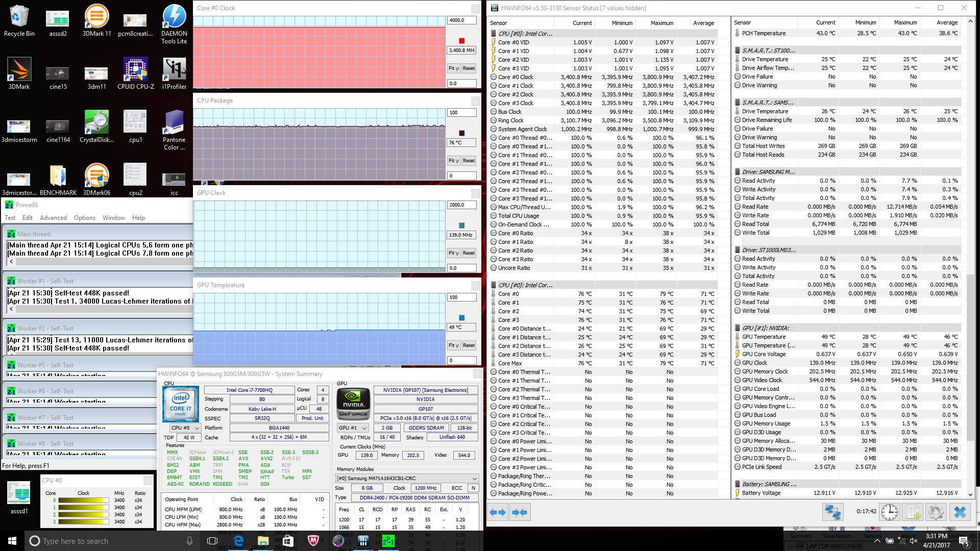Edit the 2000.0 max value in GPU Clock graph
The image size is (980, 551).
pos(461,205)
